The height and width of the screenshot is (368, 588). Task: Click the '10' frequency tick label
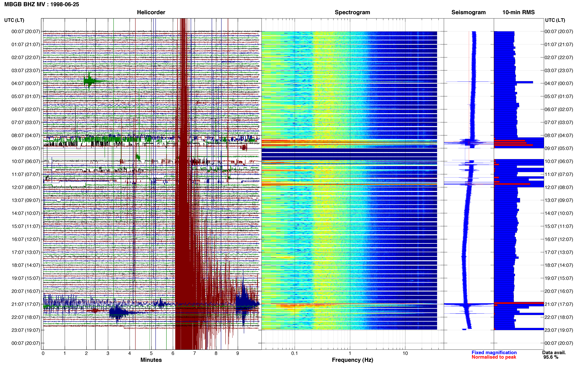[405, 353]
